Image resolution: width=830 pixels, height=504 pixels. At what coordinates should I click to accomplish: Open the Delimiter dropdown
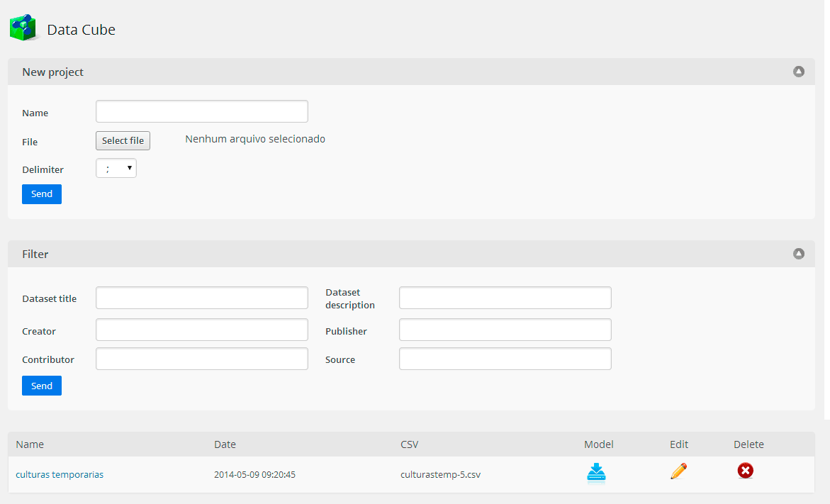(116, 168)
